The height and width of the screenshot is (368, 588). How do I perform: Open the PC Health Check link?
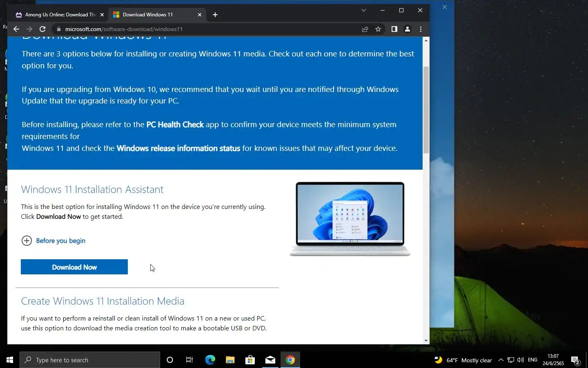[175, 124]
